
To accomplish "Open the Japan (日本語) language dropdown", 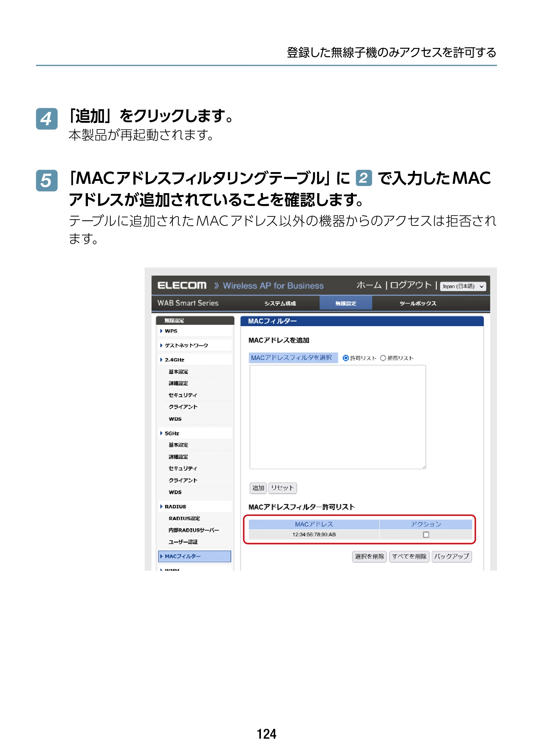I will pos(463,286).
